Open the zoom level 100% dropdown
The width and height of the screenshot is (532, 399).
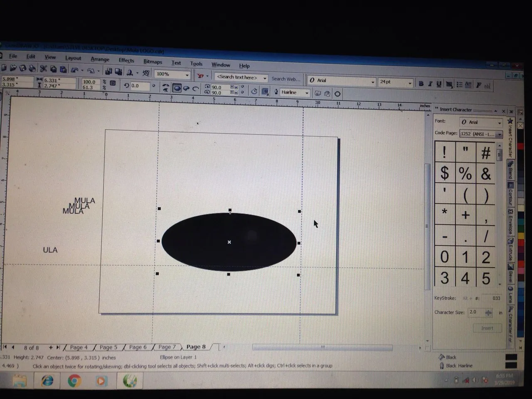coord(187,75)
